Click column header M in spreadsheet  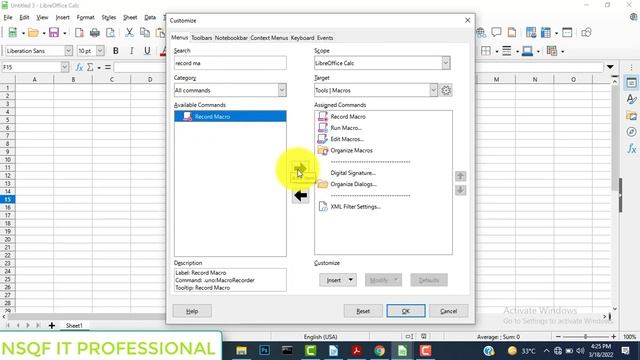click(x=496, y=79)
